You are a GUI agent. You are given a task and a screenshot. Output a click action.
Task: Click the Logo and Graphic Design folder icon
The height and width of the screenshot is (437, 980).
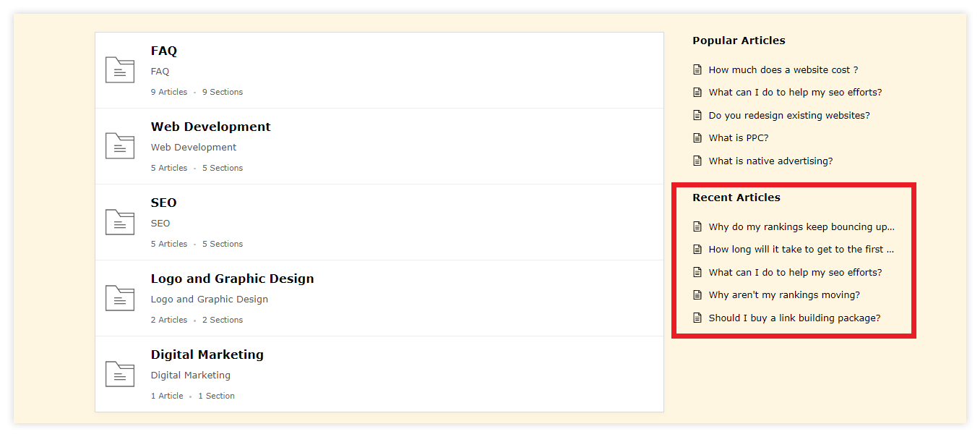pos(120,298)
